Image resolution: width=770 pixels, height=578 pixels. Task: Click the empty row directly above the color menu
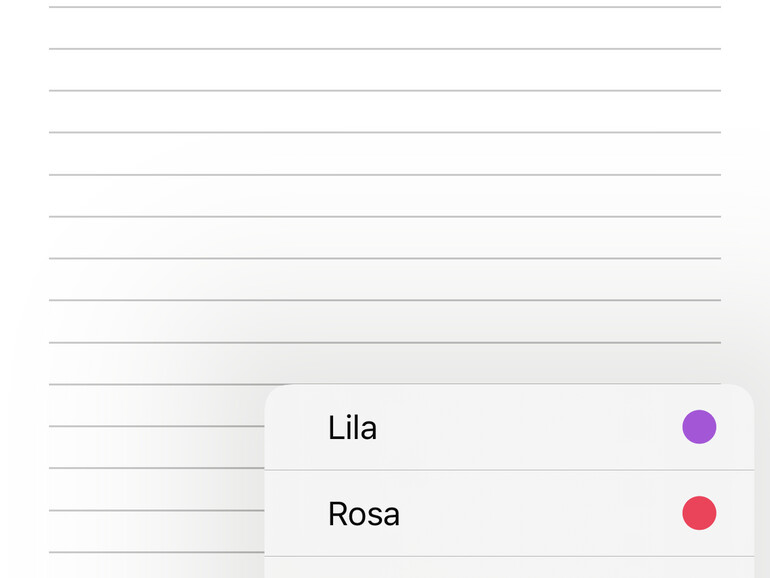tap(385, 364)
